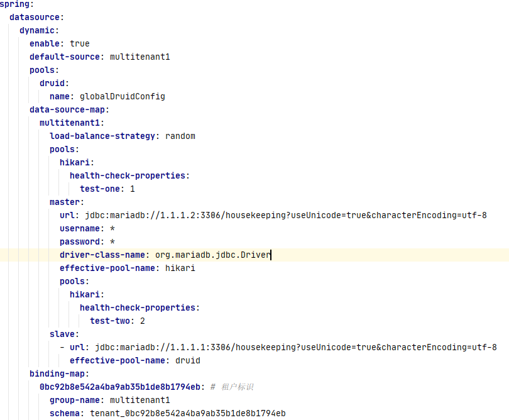
Task: Click the 'multitenant1:' key under data-source-map
Action: click(x=72, y=123)
